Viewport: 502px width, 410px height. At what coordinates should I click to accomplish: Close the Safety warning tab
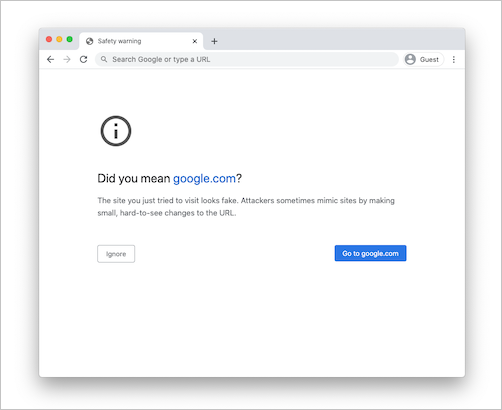point(195,41)
